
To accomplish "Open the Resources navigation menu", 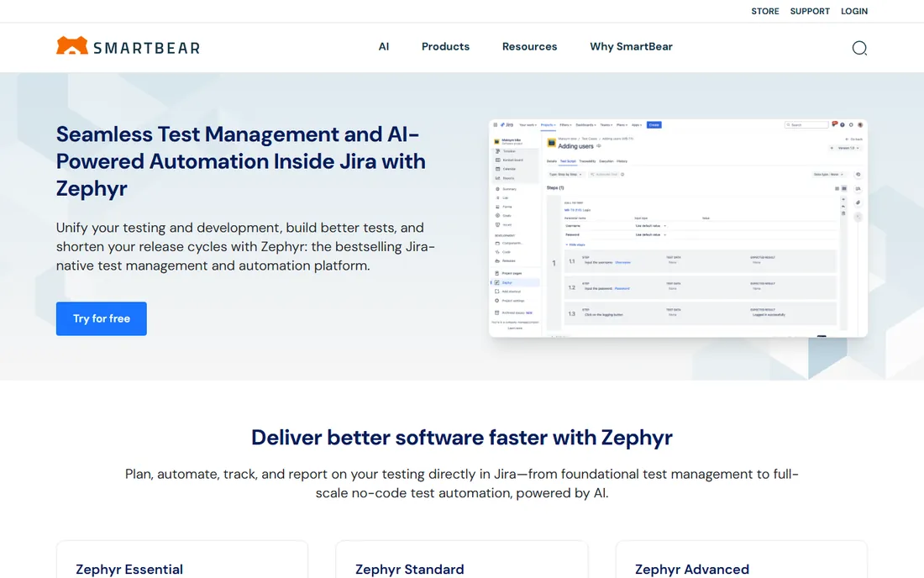I will click(x=529, y=46).
